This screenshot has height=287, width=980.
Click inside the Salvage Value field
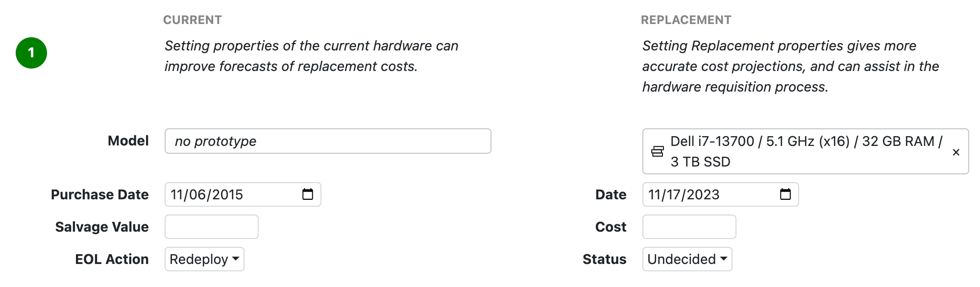211,227
